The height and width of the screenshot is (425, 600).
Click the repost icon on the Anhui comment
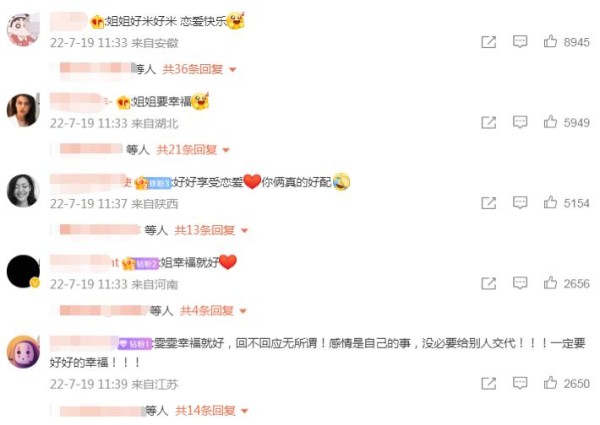click(488, 42)
